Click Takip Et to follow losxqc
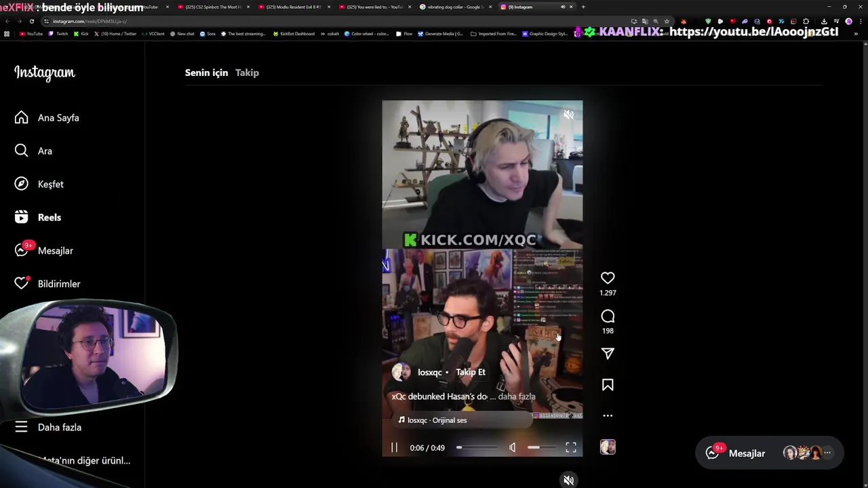This screenshot has height=488, width=868. [471, 372]
